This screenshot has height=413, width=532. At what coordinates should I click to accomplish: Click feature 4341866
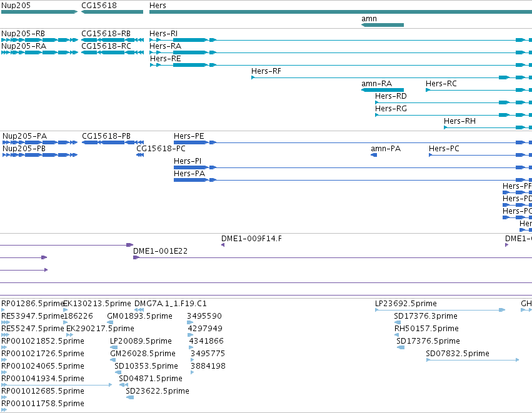tap(206, 341)
